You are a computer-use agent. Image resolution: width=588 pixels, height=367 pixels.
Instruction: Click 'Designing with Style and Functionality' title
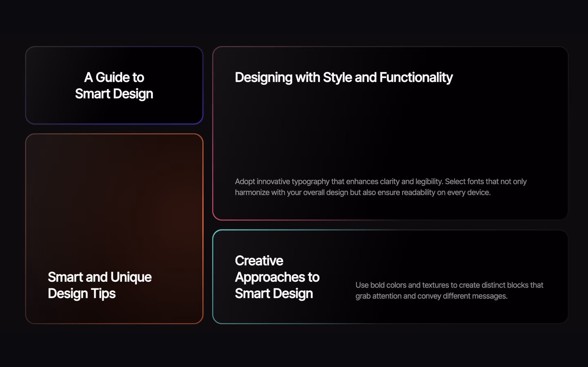(x=344, y=78)
